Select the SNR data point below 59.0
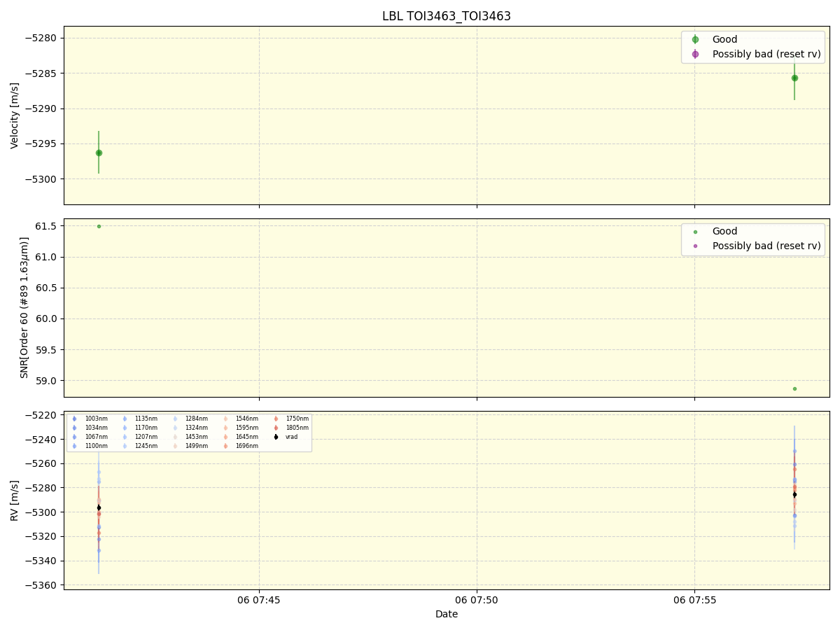This screenshot has height=630, width=840. click(794, 388)
